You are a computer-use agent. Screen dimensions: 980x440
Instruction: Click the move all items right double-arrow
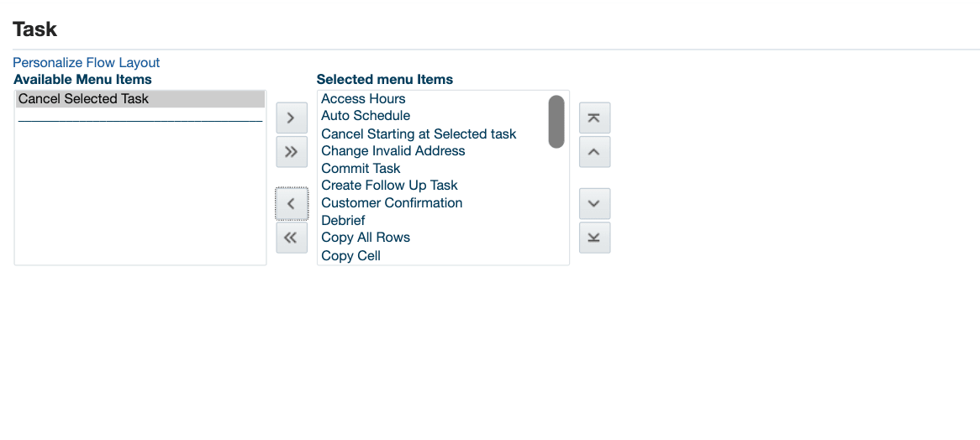[x=292, y=152]
